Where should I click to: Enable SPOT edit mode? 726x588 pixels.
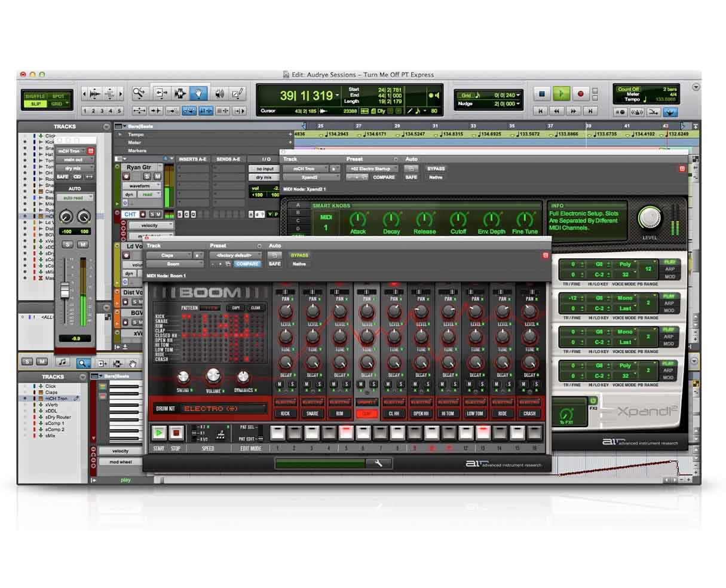tap(58, 96)
